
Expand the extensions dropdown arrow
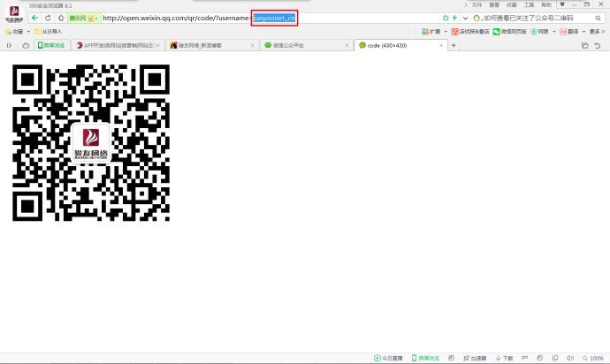click(x=446, y=32)
